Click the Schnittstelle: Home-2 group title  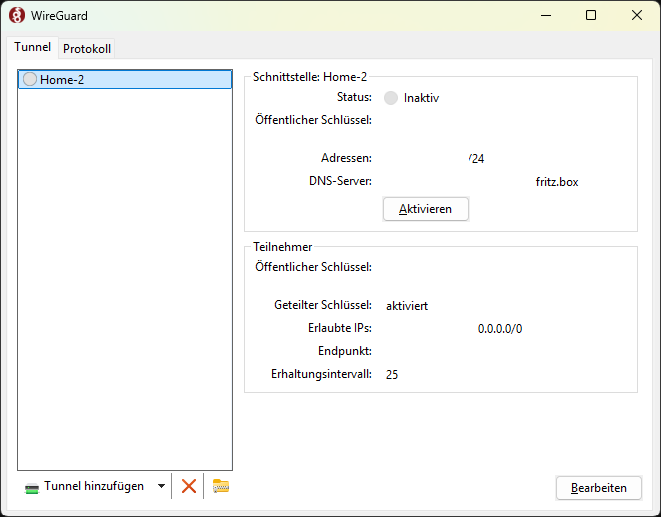(x=310, y=77)
